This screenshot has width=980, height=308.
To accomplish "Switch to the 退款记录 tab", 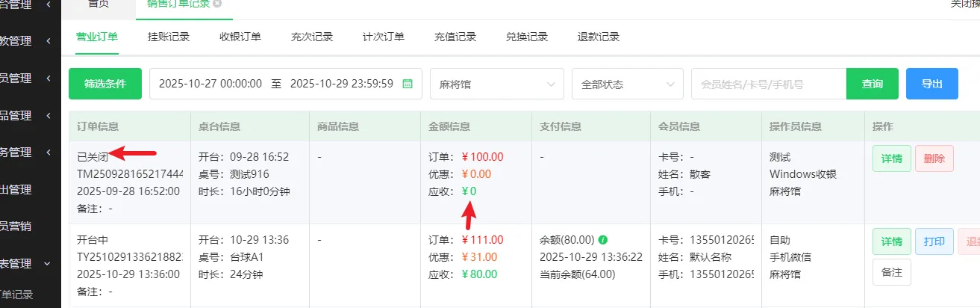I will [599, 37].
